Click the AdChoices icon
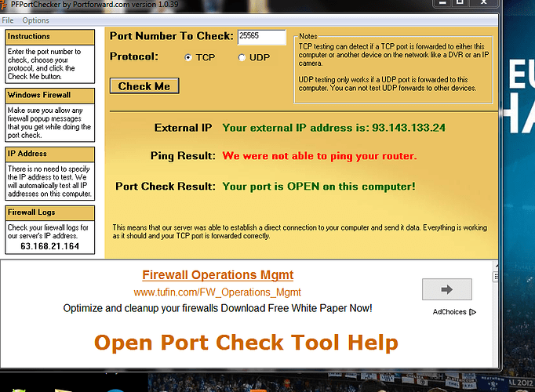This screenshot has width=535, height=392. [x=472, y=312]
